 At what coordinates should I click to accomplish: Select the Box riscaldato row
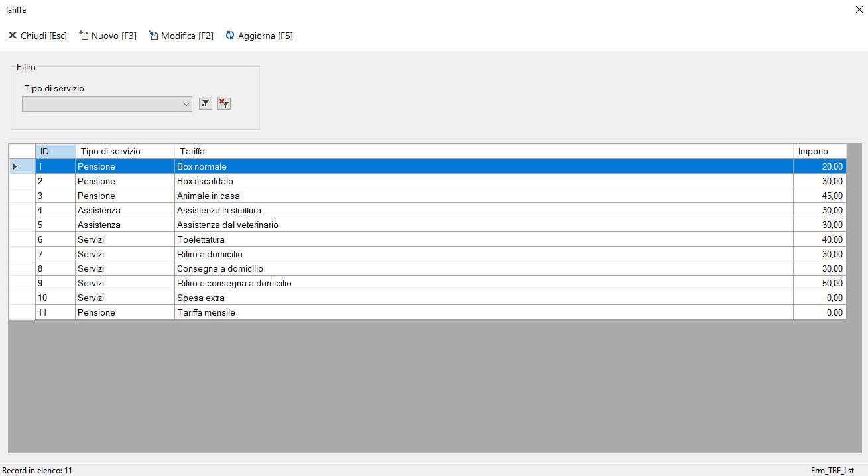tap(205, 181)
